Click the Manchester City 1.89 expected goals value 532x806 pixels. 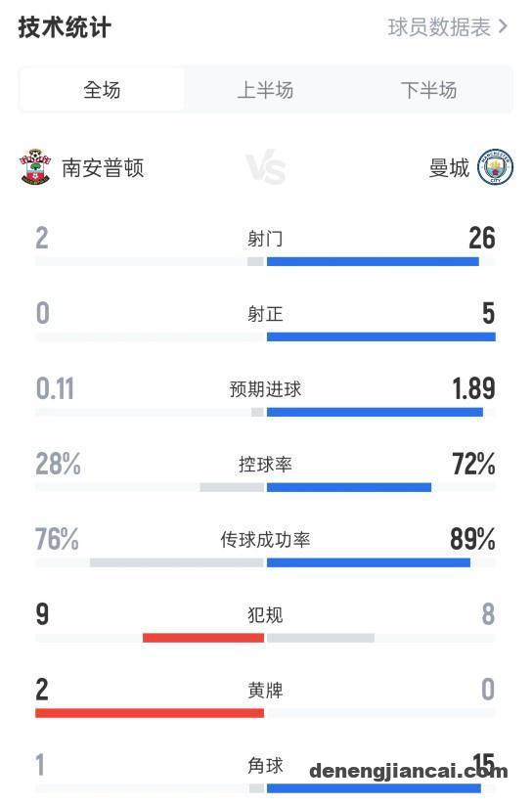(x=473, y=388)
